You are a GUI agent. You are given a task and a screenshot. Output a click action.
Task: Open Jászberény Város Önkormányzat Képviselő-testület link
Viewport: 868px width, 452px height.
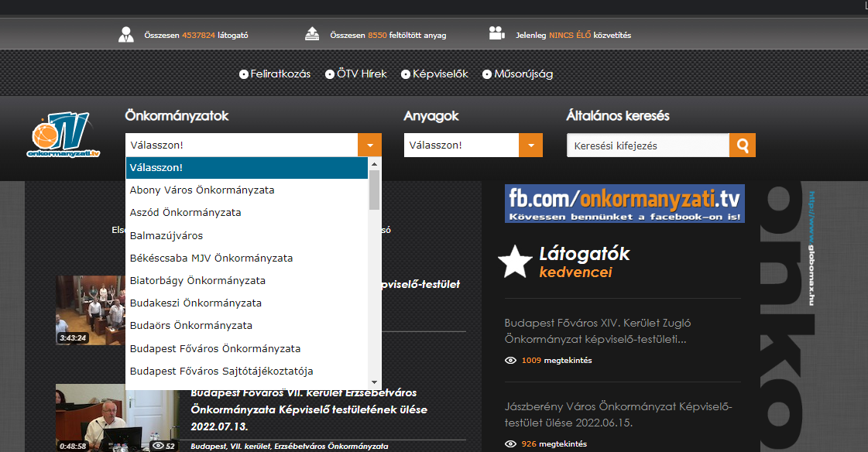click(619, 414)
